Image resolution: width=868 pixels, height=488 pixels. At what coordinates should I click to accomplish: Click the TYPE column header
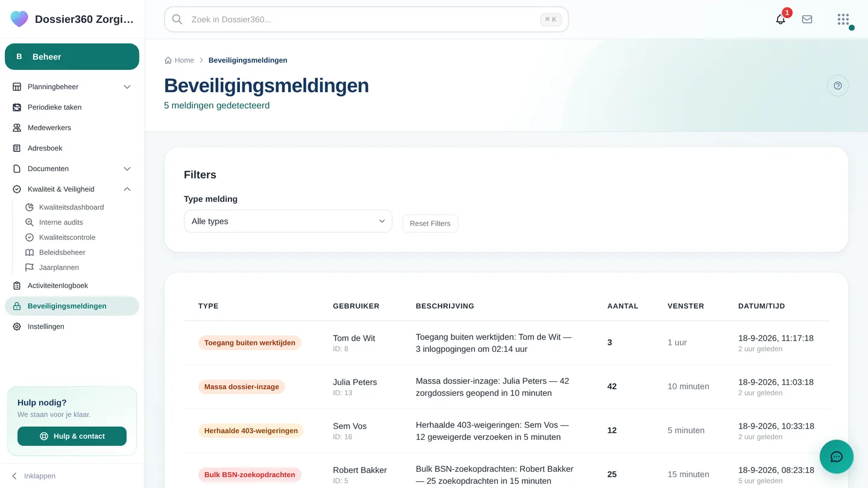(209, 306)
